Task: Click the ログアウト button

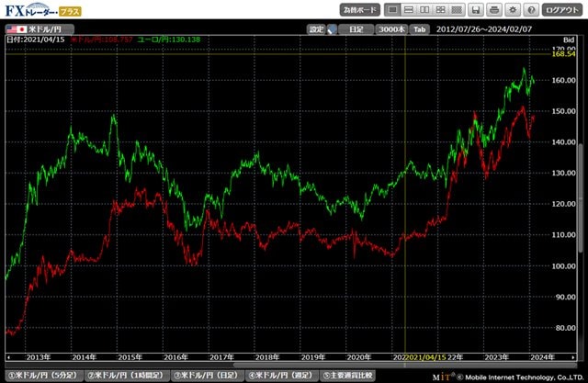Action: point(562,9)
